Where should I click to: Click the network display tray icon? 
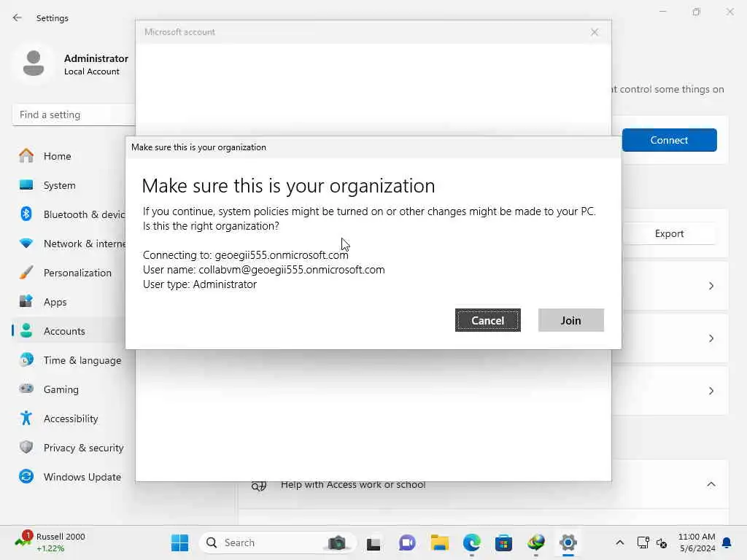click(x=643, y=542)
